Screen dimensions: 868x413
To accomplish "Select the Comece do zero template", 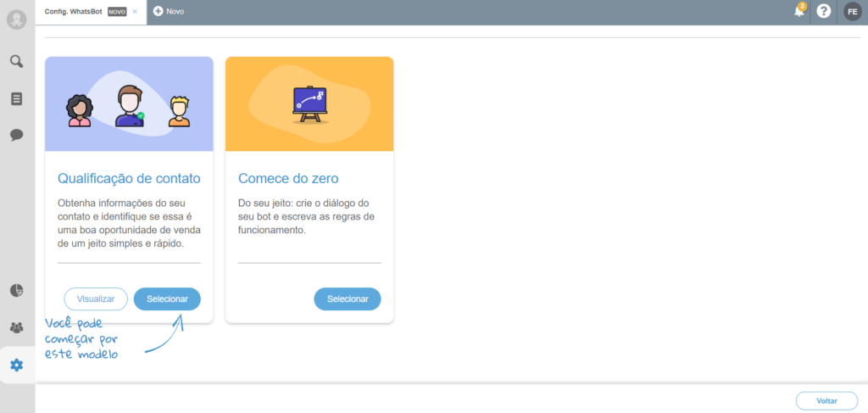I will tap(348, 299).
